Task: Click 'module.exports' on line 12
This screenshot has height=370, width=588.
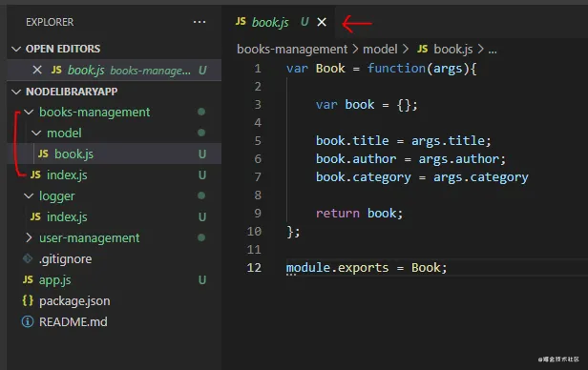Action: pyautogui.click(x=338, y=268)
